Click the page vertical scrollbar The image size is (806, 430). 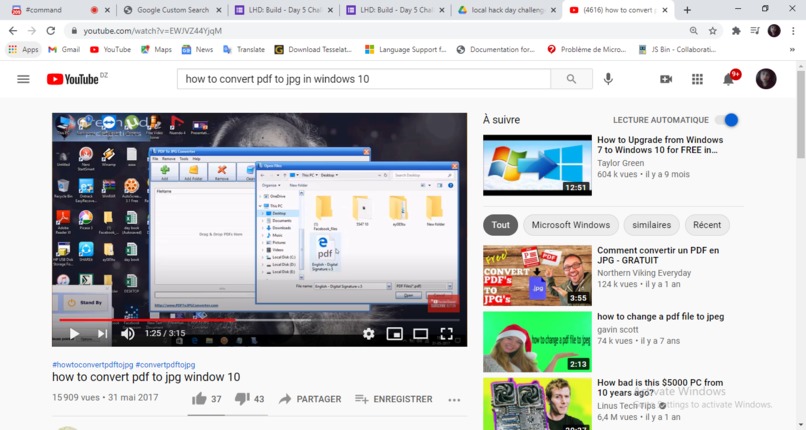click(x=801, y=114)
